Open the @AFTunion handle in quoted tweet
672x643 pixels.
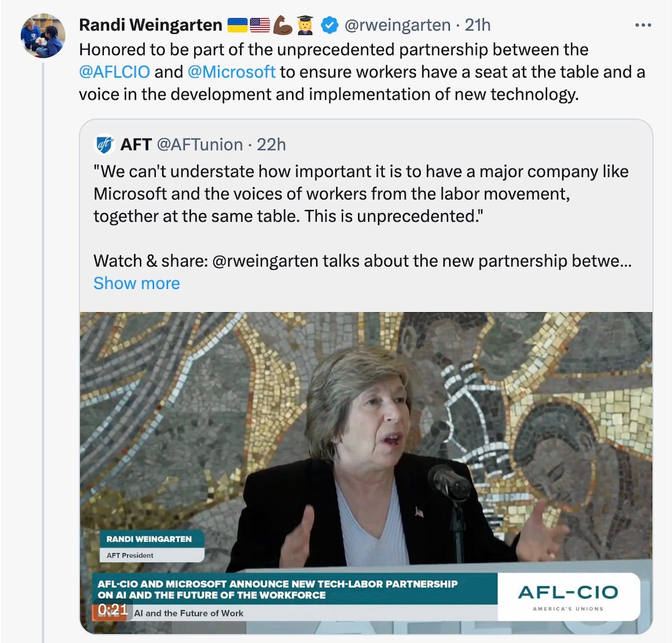click(x=199, y=145)
